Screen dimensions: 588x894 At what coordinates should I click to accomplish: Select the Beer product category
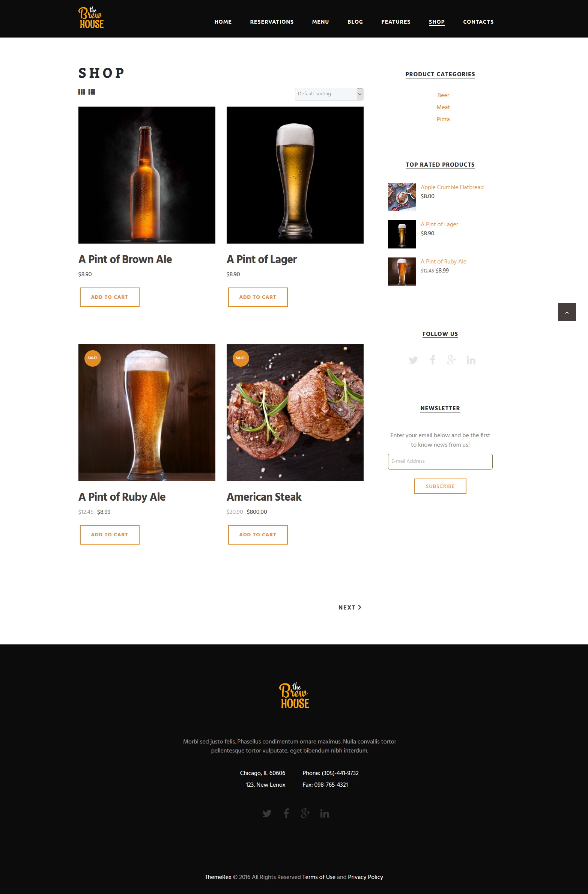[x=443, y=95]
